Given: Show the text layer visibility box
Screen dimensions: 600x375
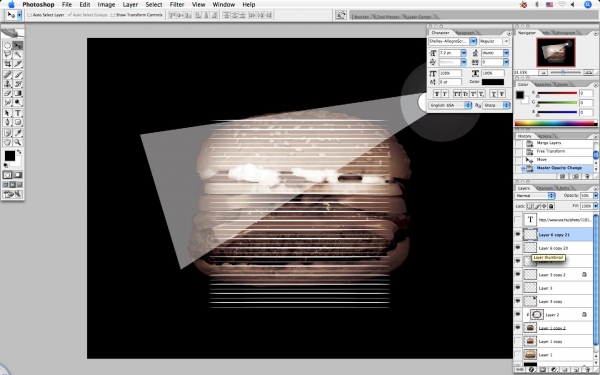Looking at the screenshot, I should point(518,220).
